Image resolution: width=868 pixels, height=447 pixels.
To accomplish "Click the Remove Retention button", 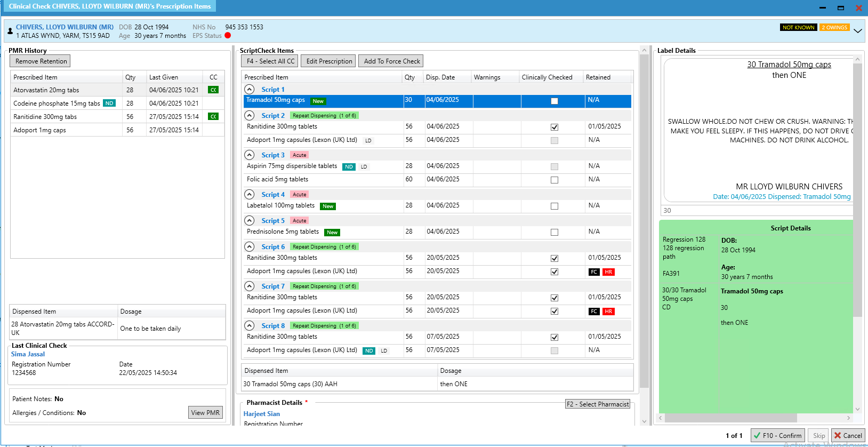I will [41, 61].
